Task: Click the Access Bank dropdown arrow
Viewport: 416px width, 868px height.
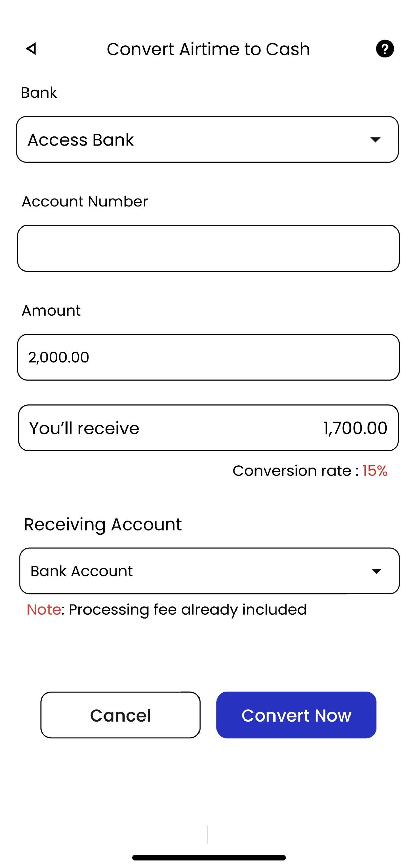Action: pyautogui.click(x=375, y=139)
